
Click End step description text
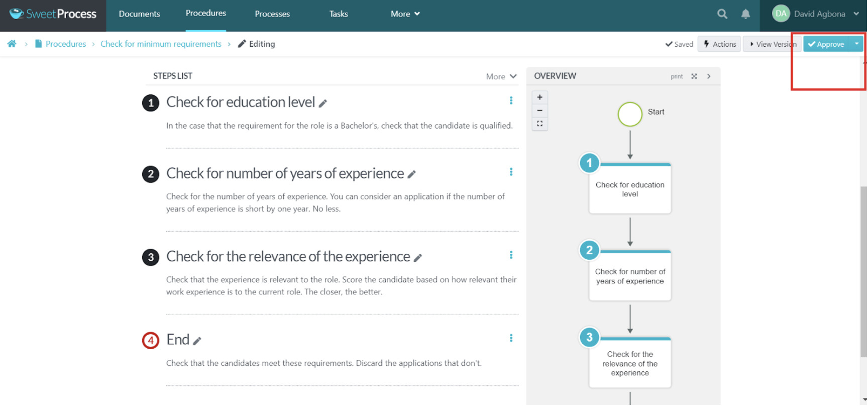click(324, 363)
